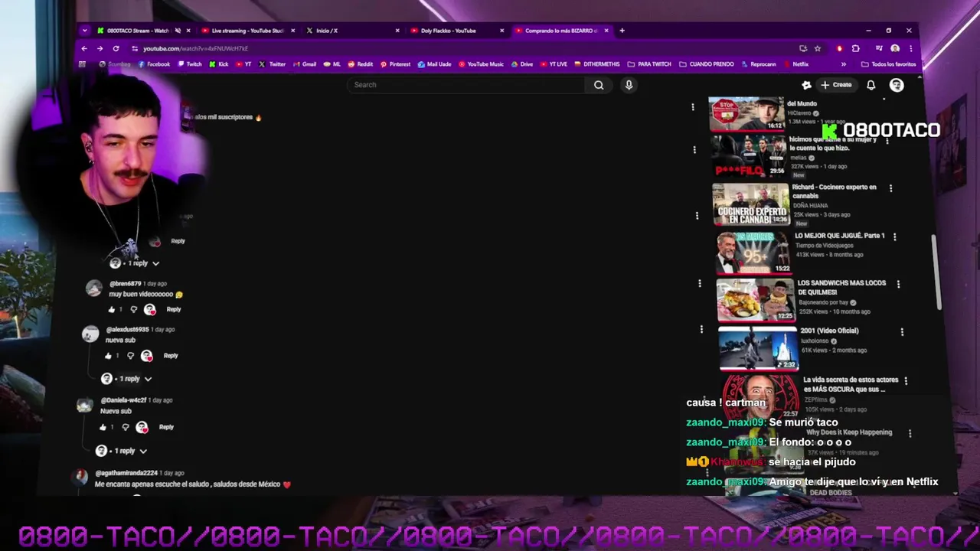Dislike the comment by @bren6879
The height and width of the screenshot is (551, 980).
pos(133,309)
